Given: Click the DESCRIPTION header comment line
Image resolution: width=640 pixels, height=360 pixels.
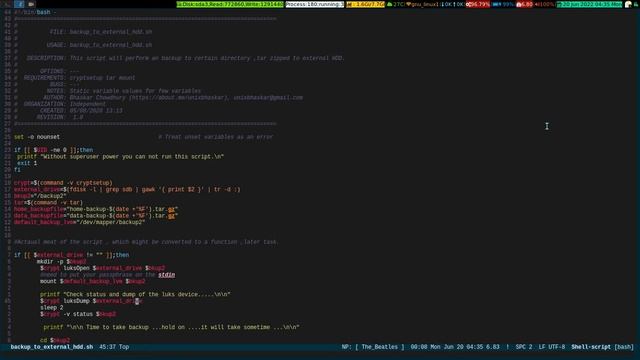Looking at the screenshot, I should click(x=179, y=58).
